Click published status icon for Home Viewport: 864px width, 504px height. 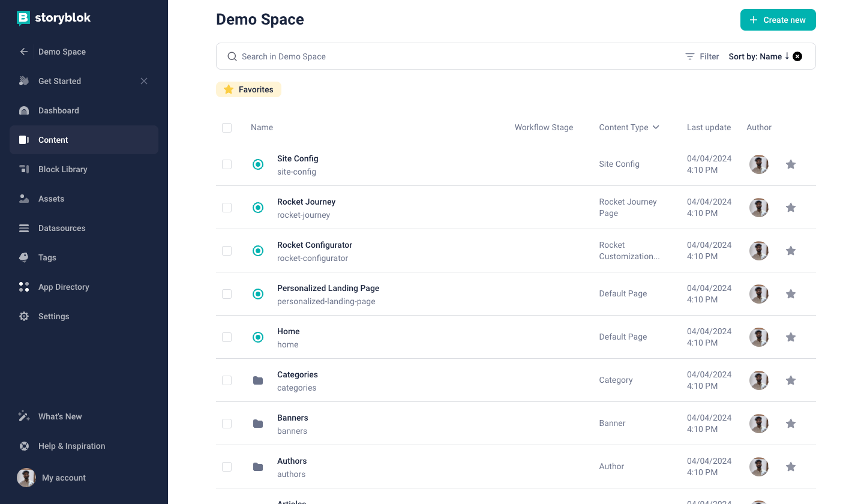click(258, 337)
